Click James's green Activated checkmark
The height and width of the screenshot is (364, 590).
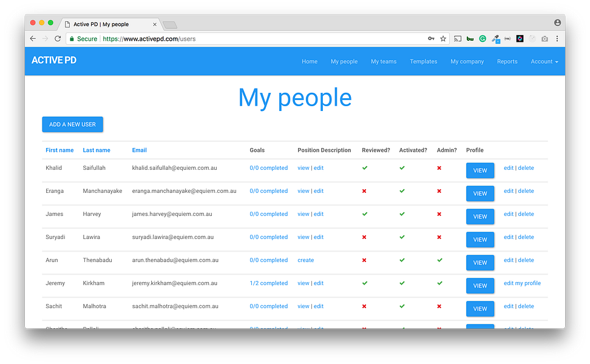[x=402, y=214]
